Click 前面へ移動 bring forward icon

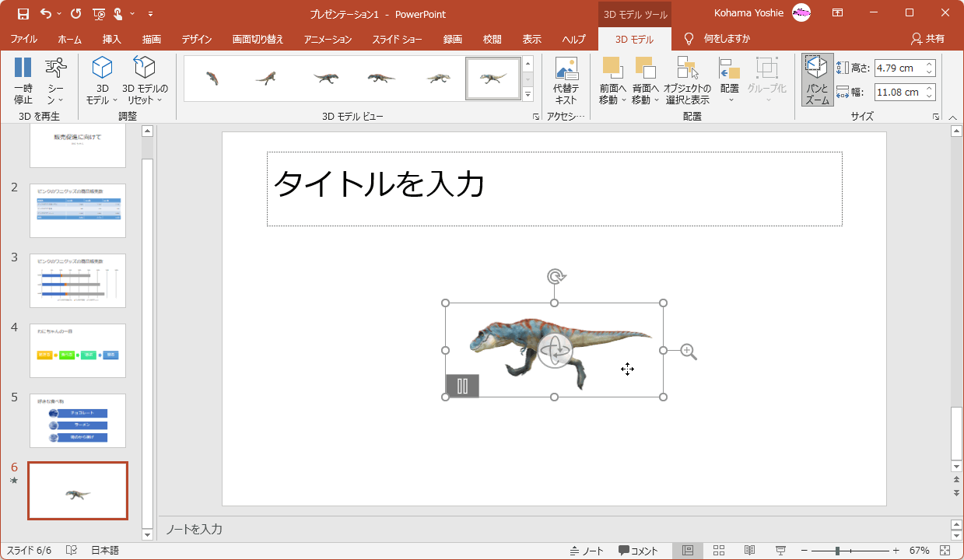[612, 68]
